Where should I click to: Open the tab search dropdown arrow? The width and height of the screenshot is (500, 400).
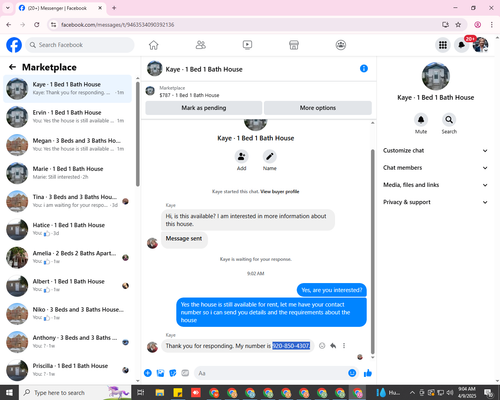point(8,8)
